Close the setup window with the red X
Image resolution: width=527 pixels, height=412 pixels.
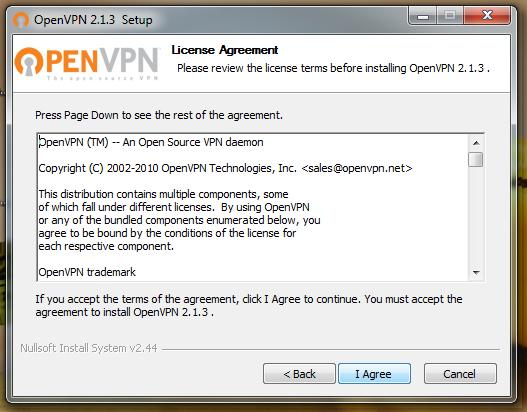(x=487, y=15)
